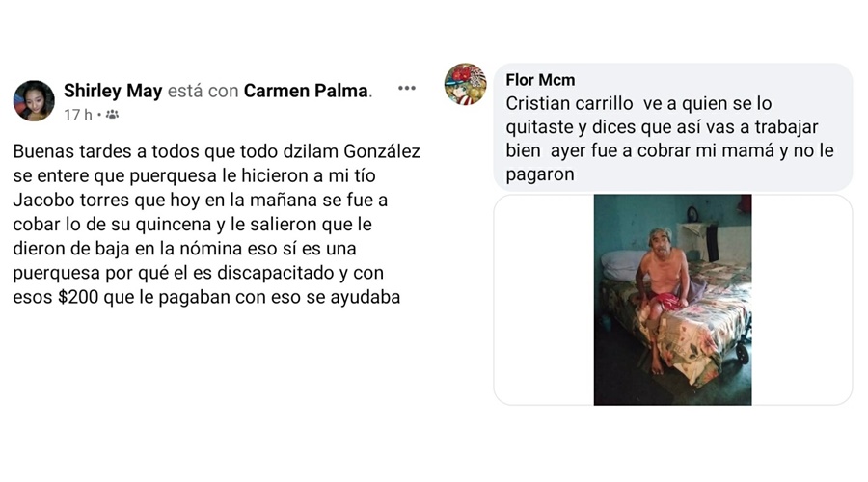Open the Flor Mcm commenter name

(x=540, y=80)
